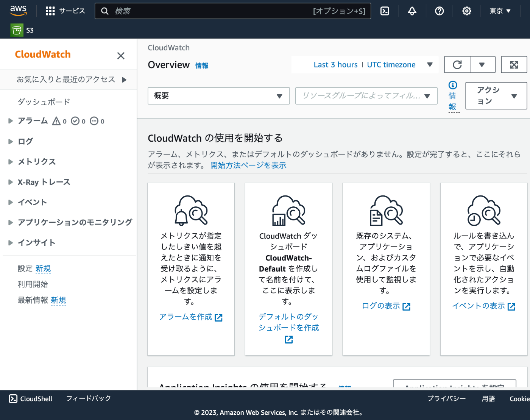The height and width of the screenshot is (420, 530).
Task: Click the refresh icon button
Action: coord(457,65)
